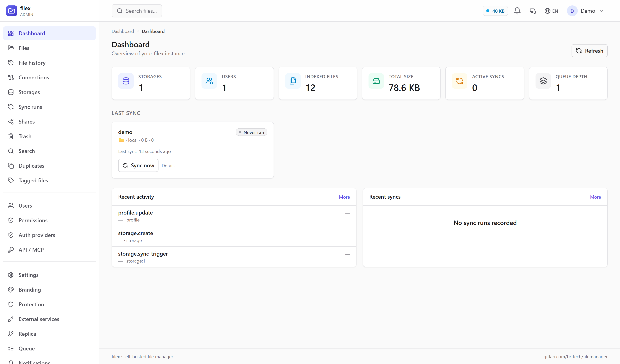Open the EN language selector
The width and height of the screenshot is (620, 364).
pos(551,11)
